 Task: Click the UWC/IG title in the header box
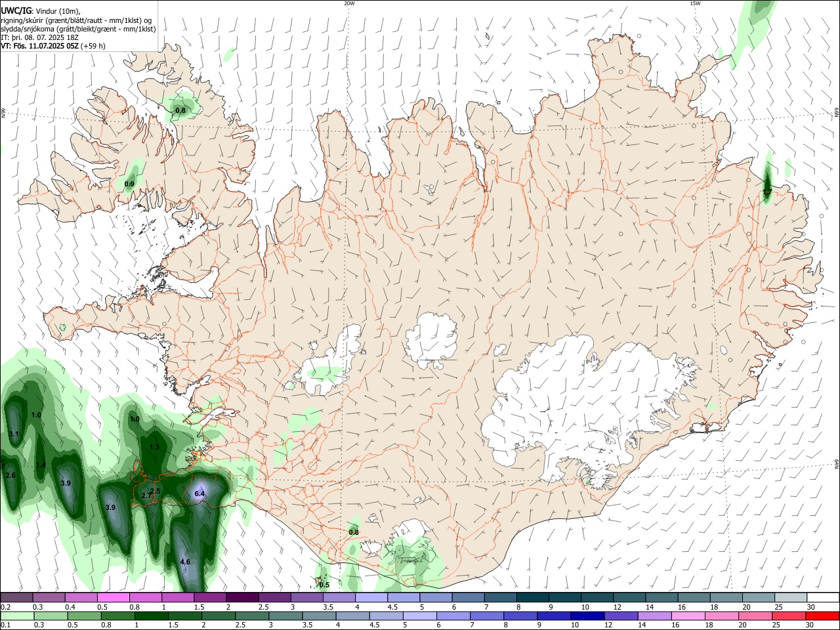click(x=15, y=11)
